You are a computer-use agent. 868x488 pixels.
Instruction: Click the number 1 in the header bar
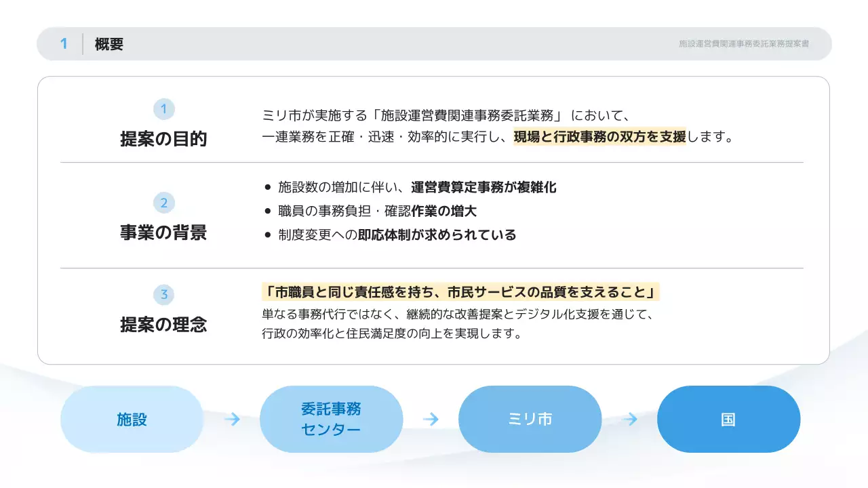(x=64, y=43)
